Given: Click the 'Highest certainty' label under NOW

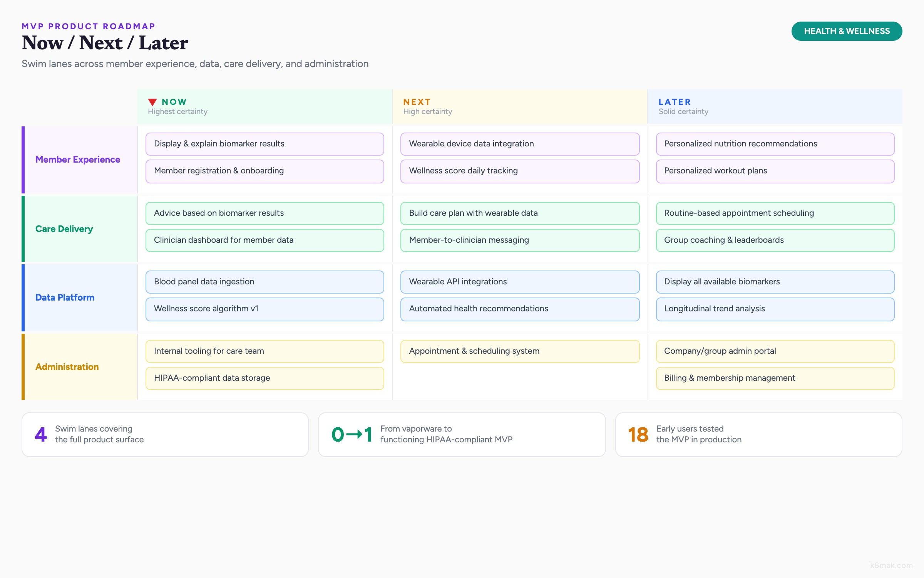Looking at the screenshot, I should pos(178,112).
